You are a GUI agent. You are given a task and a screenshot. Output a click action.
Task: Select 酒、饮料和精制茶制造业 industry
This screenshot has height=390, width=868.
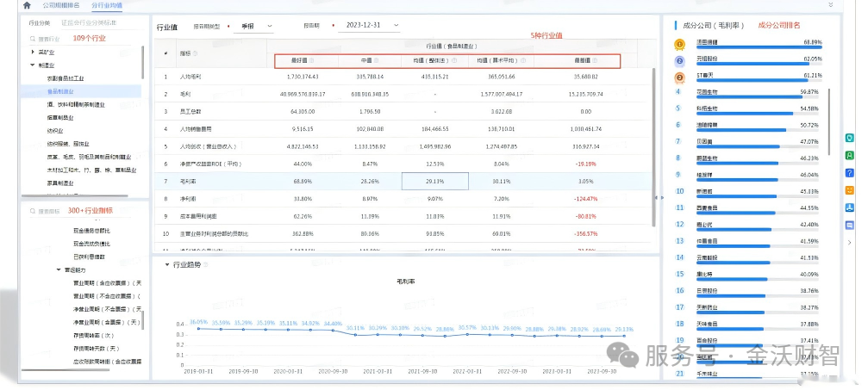[76, 104]
